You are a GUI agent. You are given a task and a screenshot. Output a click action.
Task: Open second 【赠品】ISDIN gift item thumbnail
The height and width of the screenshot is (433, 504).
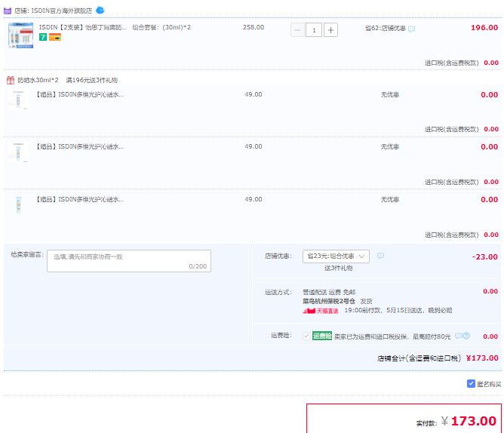(18, 152)
